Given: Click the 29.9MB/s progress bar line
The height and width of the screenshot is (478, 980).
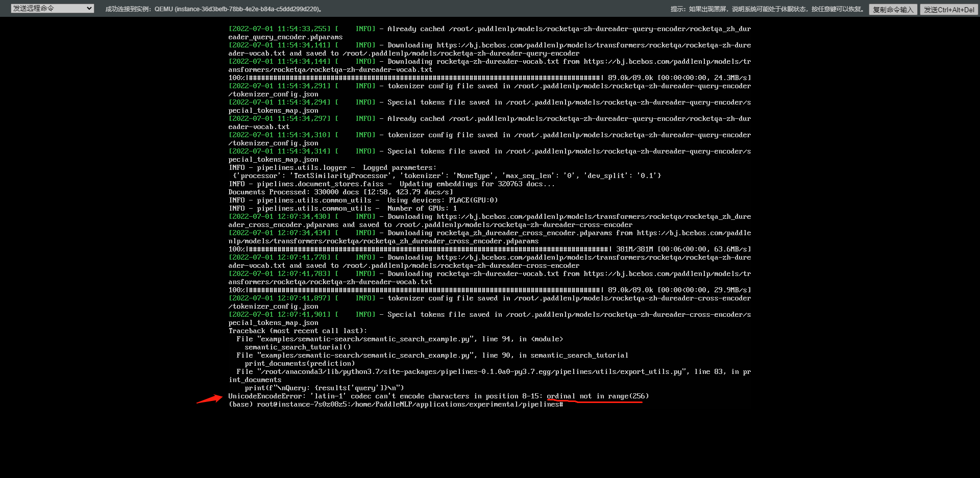Looking at the screenshot, I should (489, 290).
